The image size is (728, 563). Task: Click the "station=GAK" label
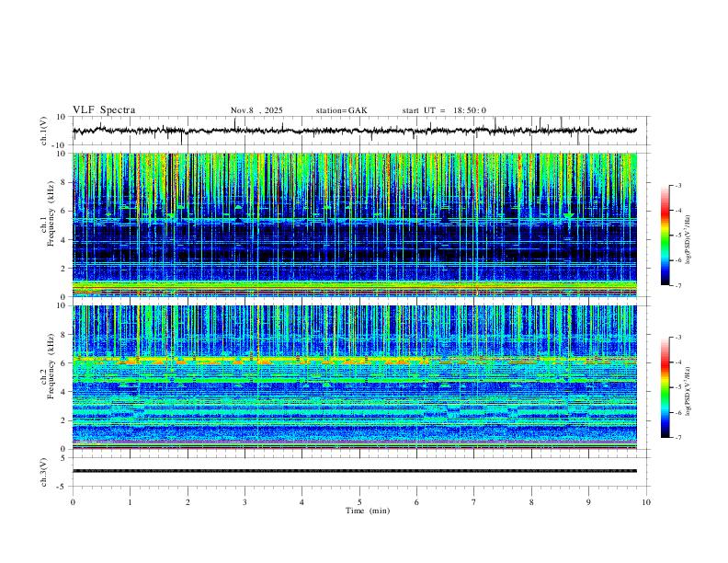[341, 110]
